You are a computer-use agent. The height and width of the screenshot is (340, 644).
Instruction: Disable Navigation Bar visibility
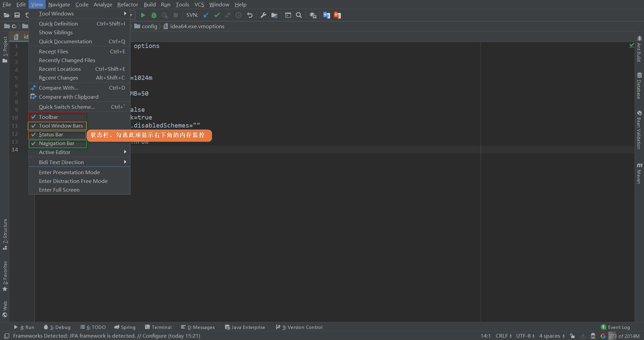click(57, 143)
